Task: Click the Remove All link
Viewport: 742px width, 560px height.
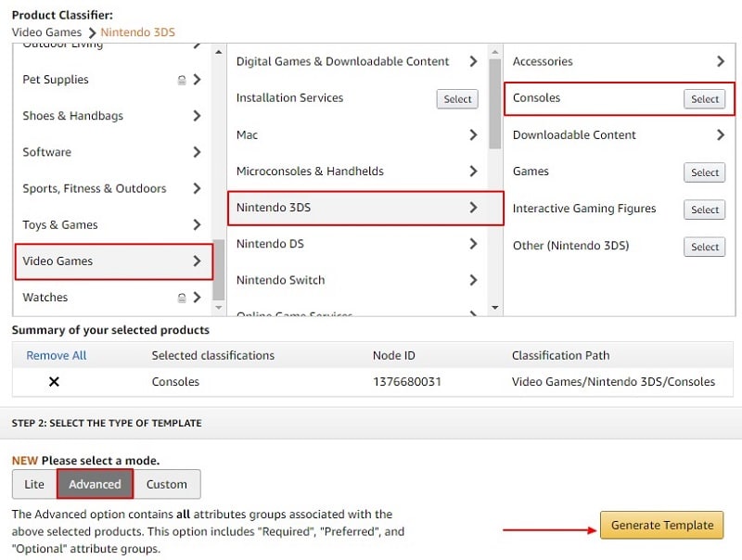Action: [57, 356]
